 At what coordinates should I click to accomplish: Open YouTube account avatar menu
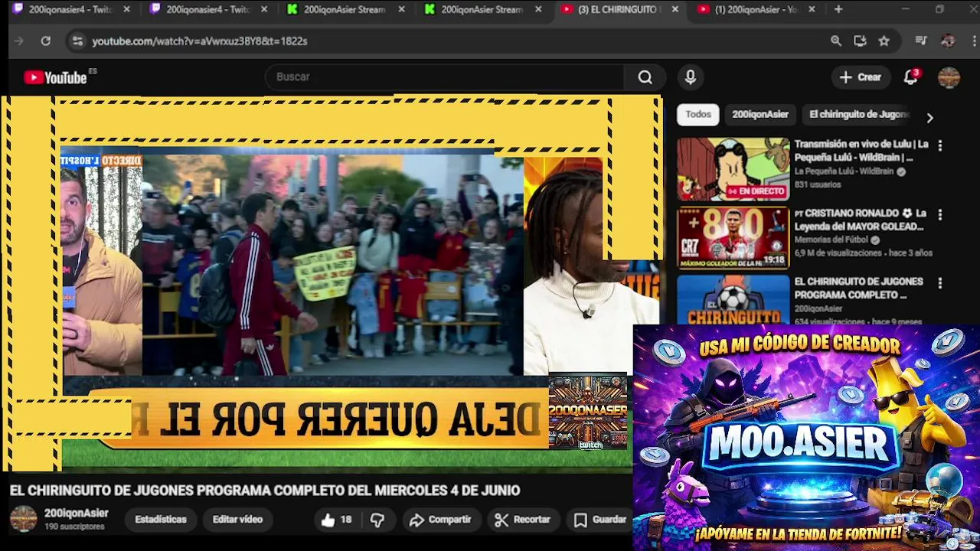click(x=949, y=77)
